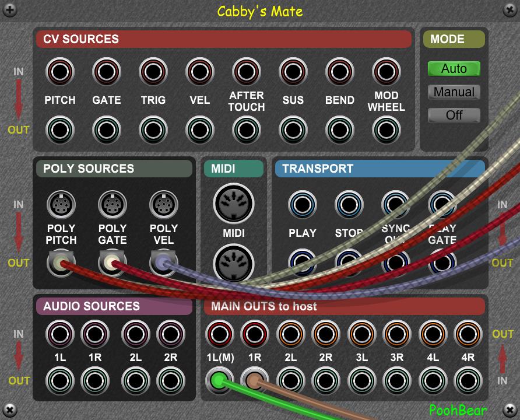Click the MIDI output DIN socket
Viewport: 520px width, 420px height.
(x=233, y=264)
